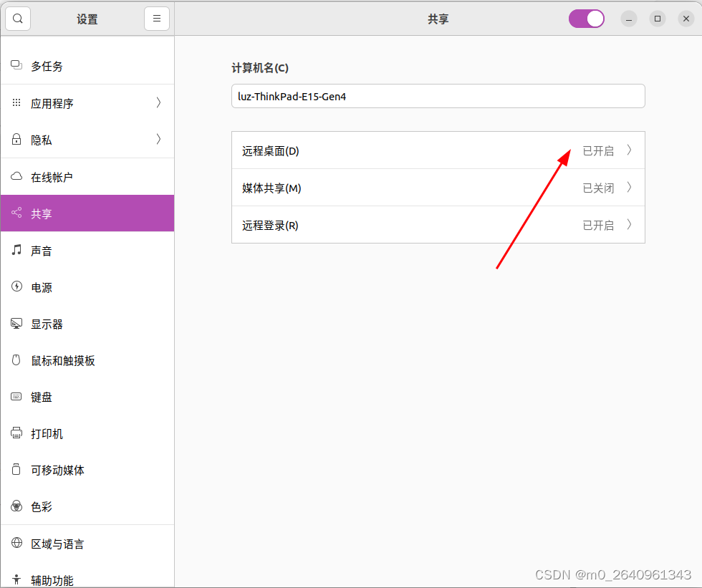Open the hamburger menu next to 设置

pos(157,19)
